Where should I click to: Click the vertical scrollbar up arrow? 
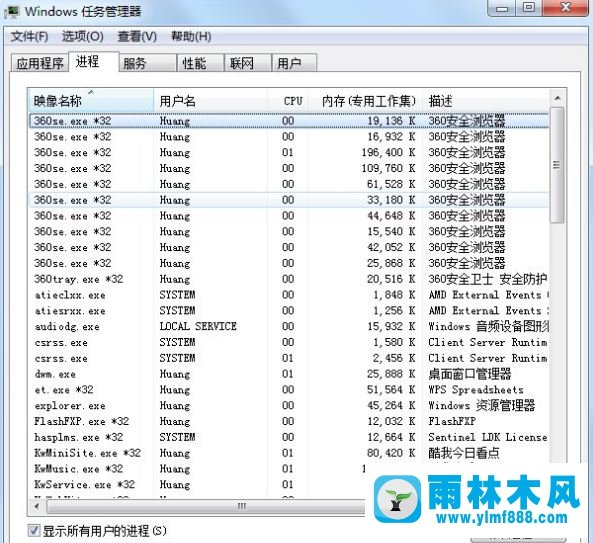pyautogui.click(x=557, y=98)
